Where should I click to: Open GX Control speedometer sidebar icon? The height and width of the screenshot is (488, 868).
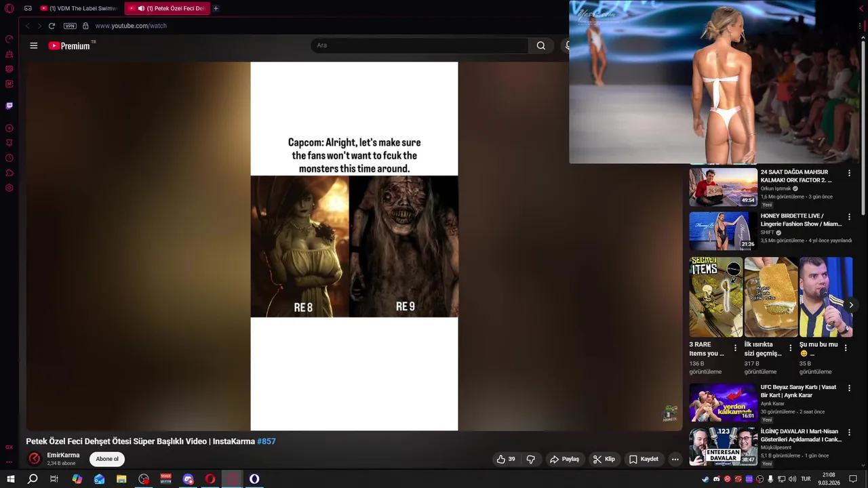coord(9,39)
